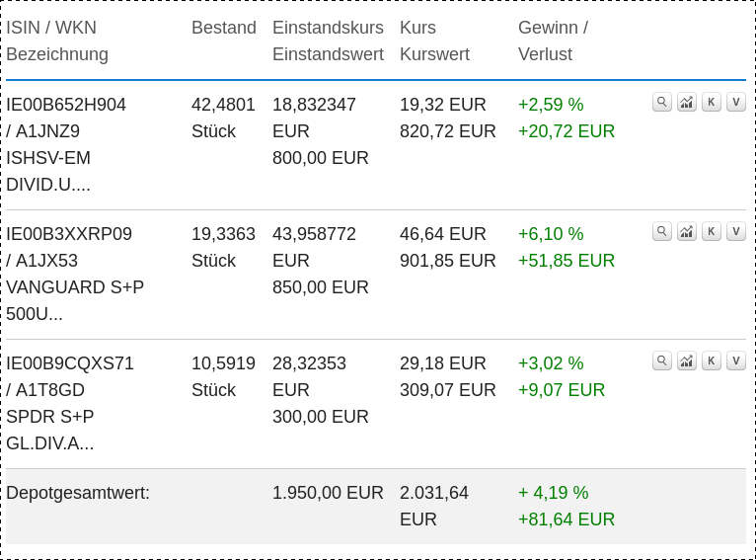Viewport: 756px width, 560px height.
Task: Select the ISIN IE00B3XXRP09 text
Action: [69, 234]
